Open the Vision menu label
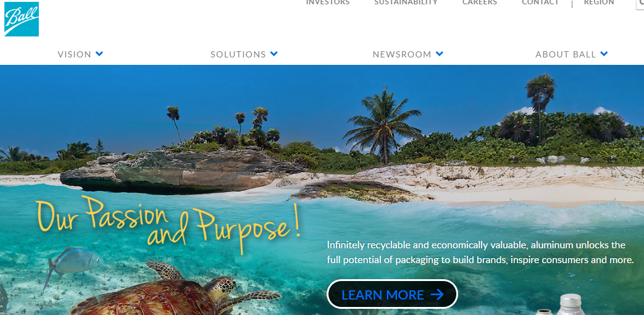This screenshot has width=644, height=315. pyautogui.click(x=74, y=54)
